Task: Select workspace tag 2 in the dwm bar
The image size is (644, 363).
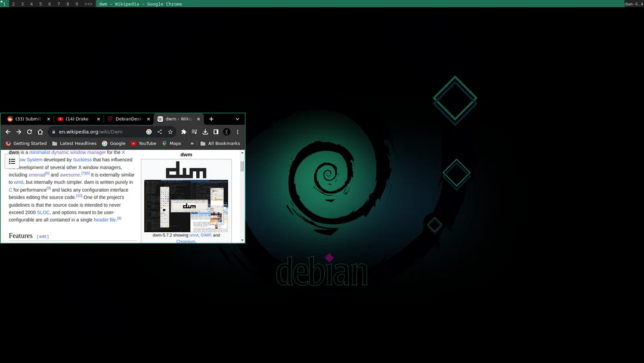Action: 13,4
